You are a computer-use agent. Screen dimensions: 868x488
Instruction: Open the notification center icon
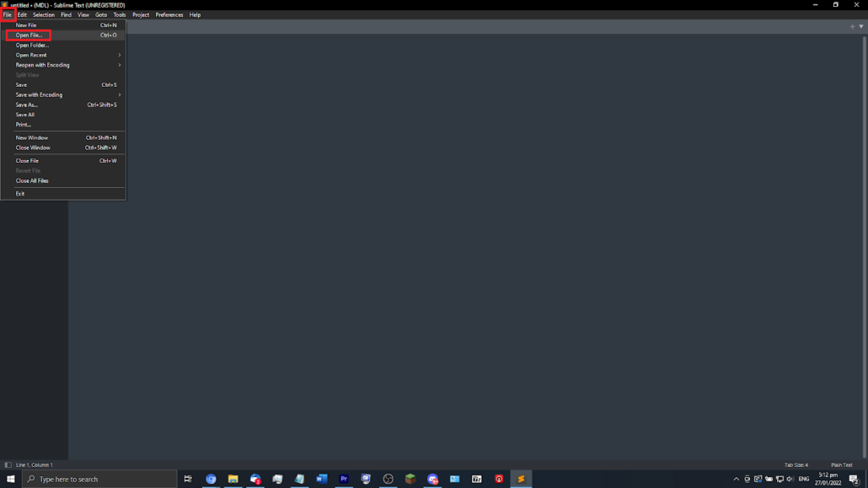pyautogui.click(x=854, y=479)
